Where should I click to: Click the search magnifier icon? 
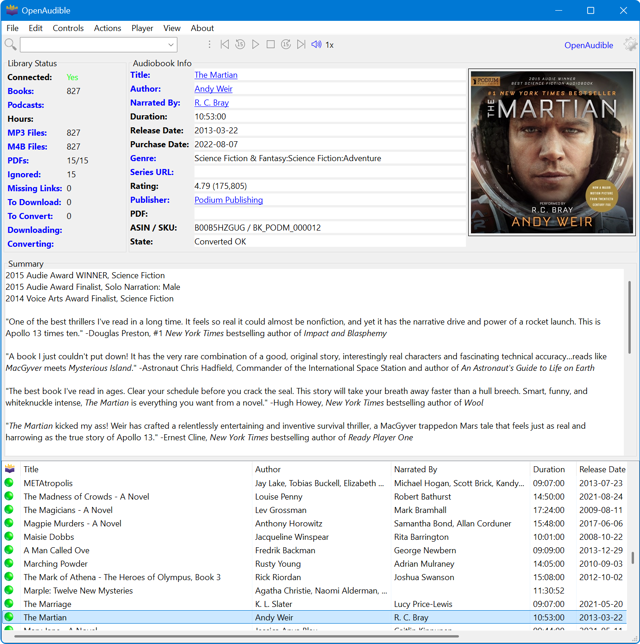pos(10,44)
